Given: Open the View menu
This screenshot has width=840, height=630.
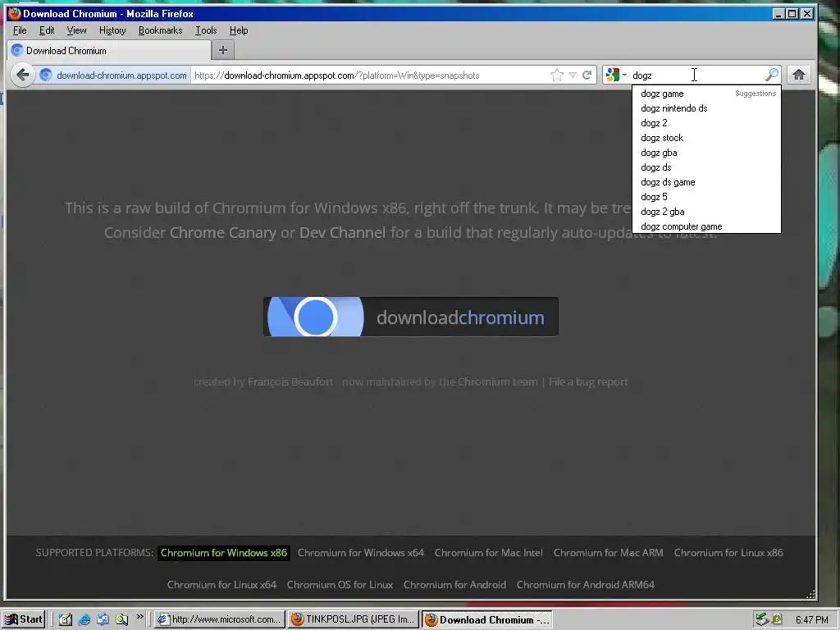Looking at the screenshot, I should pos(76,30).
